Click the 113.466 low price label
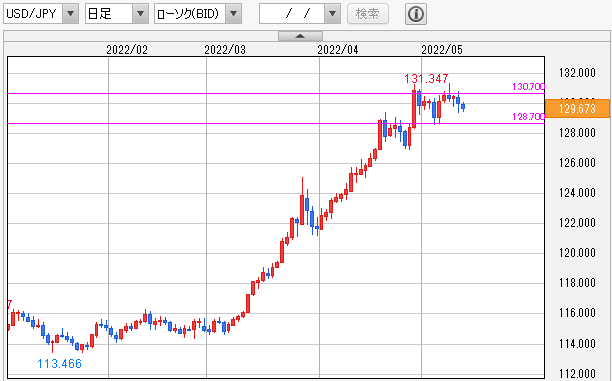 59,364
